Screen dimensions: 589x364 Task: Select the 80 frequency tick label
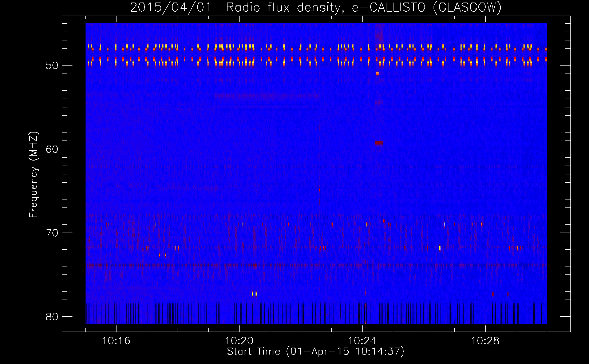[x=52, y=317]
